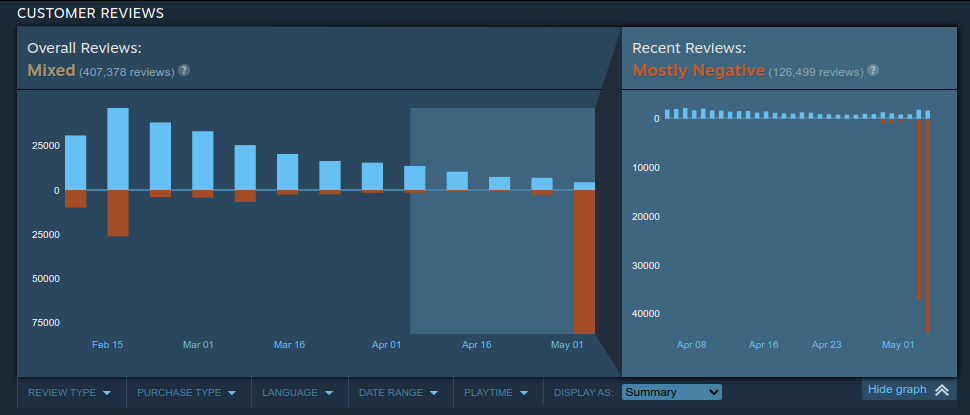This screenshot has width=970, height=415.
Task: Click the 40000 axis value on recent chart
Action: [648, 314]
